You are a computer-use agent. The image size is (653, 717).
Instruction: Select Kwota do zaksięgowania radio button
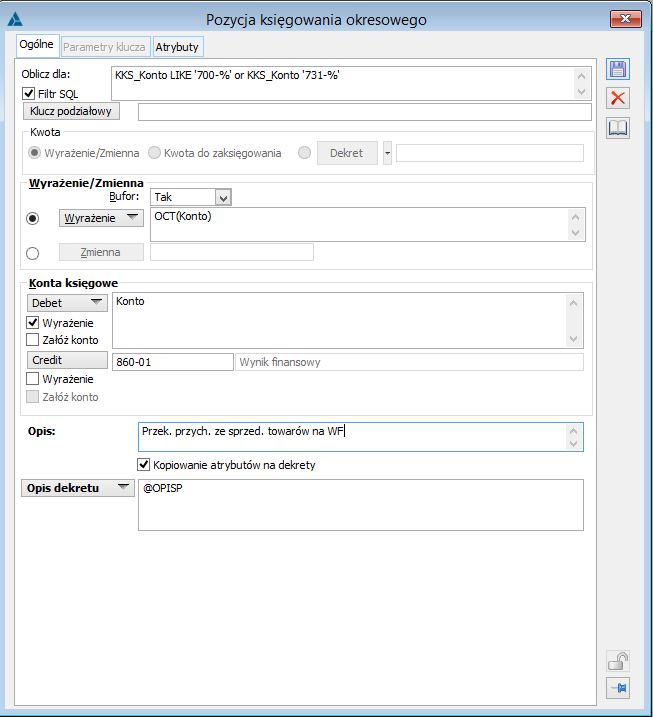(154, 153)
